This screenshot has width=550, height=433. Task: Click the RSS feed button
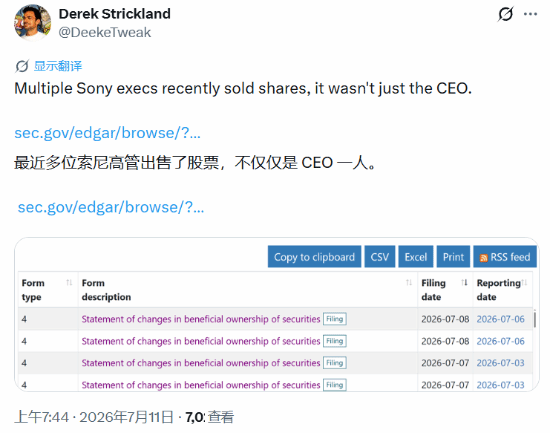(x=505, y=257)
